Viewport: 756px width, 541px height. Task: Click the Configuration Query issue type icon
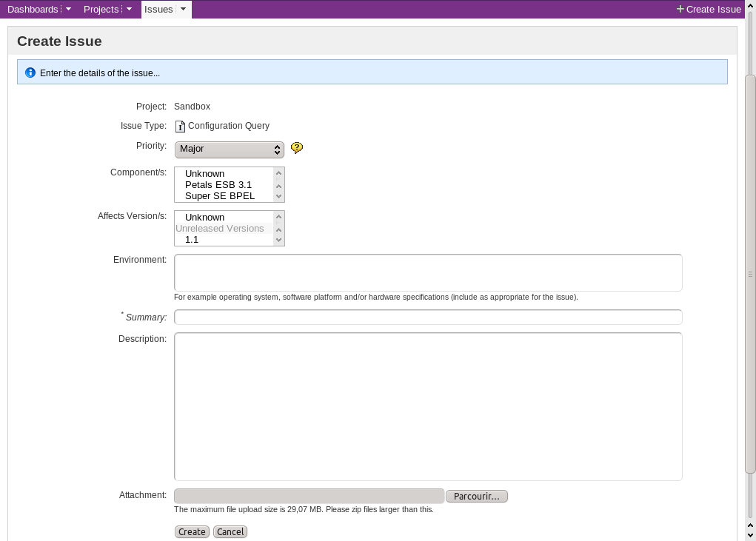click(x=180, y=127)
